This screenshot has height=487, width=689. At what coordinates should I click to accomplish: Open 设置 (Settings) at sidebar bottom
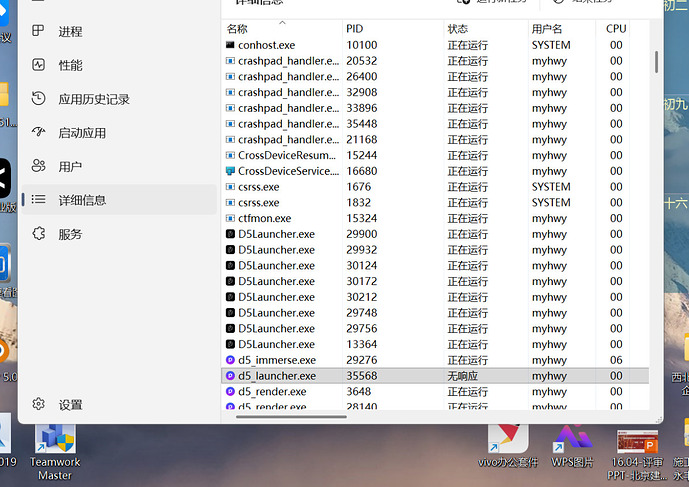click(x=119, y=404)
